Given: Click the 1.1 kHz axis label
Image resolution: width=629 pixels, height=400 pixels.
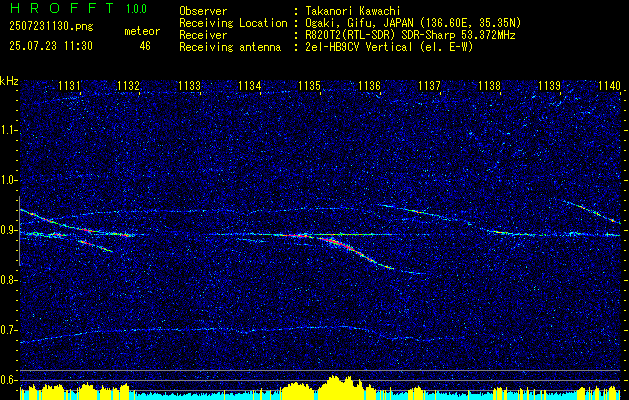Looking at the screenshot, I should pyautogui.click(x=8, y=130).
